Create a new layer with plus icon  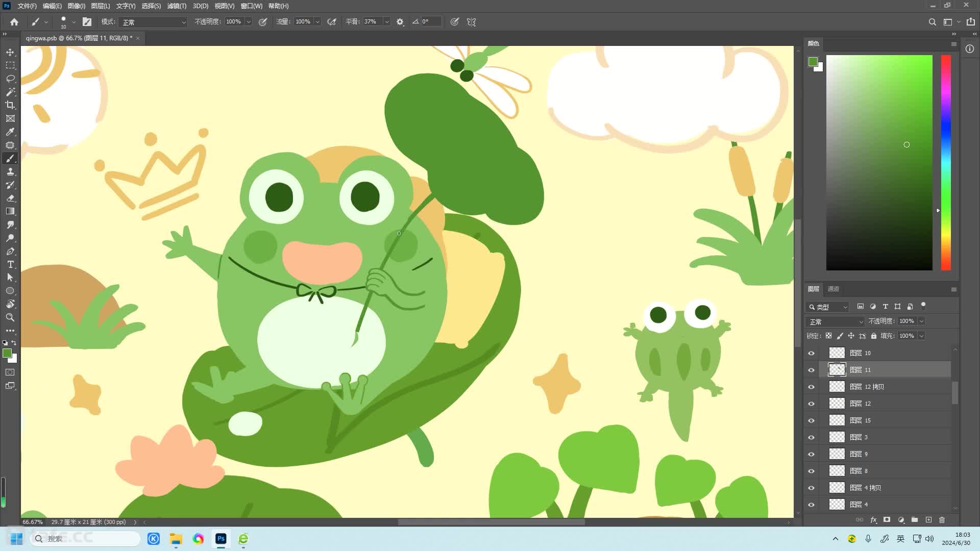tap(928, 520)
